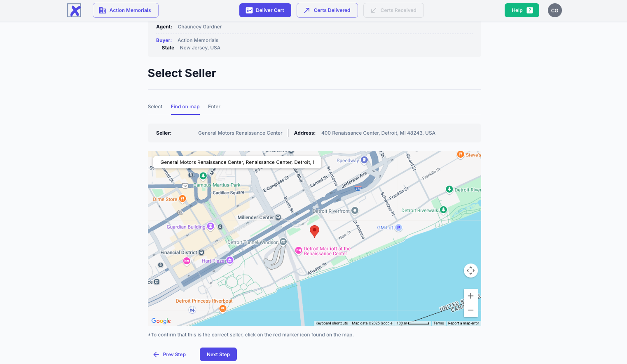Click the Dime Store restaurant icon
The width and height of the screenshot is (627, 364).
182,199
